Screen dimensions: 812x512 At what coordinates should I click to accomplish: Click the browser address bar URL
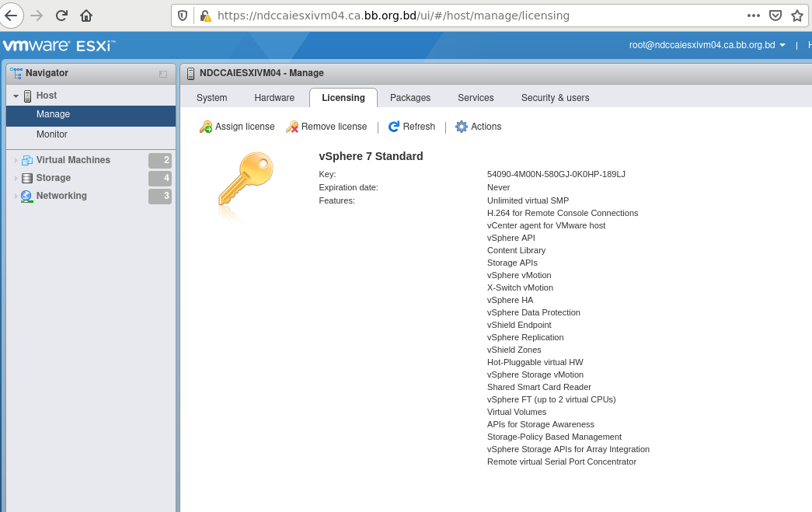click(x=394, y=16)
